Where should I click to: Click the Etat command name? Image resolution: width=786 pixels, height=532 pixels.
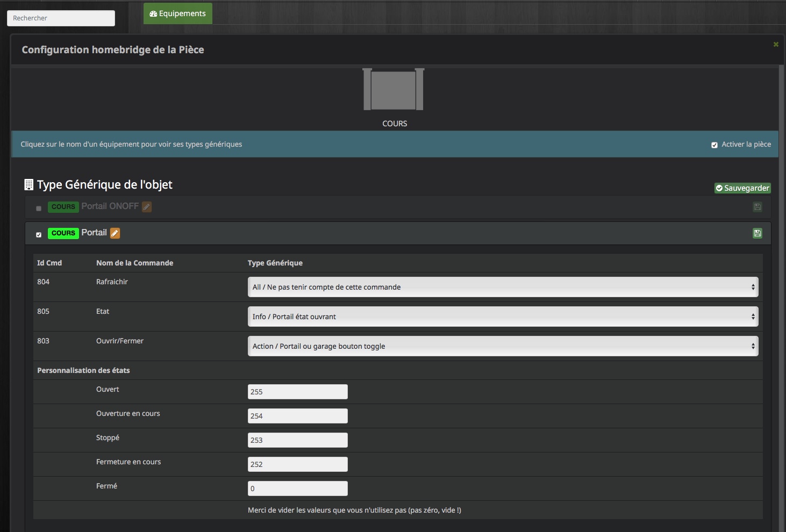[x=103, y=311]
